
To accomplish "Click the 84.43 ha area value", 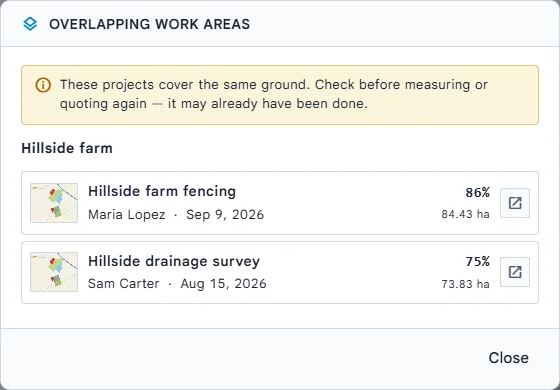I will 465,214.
